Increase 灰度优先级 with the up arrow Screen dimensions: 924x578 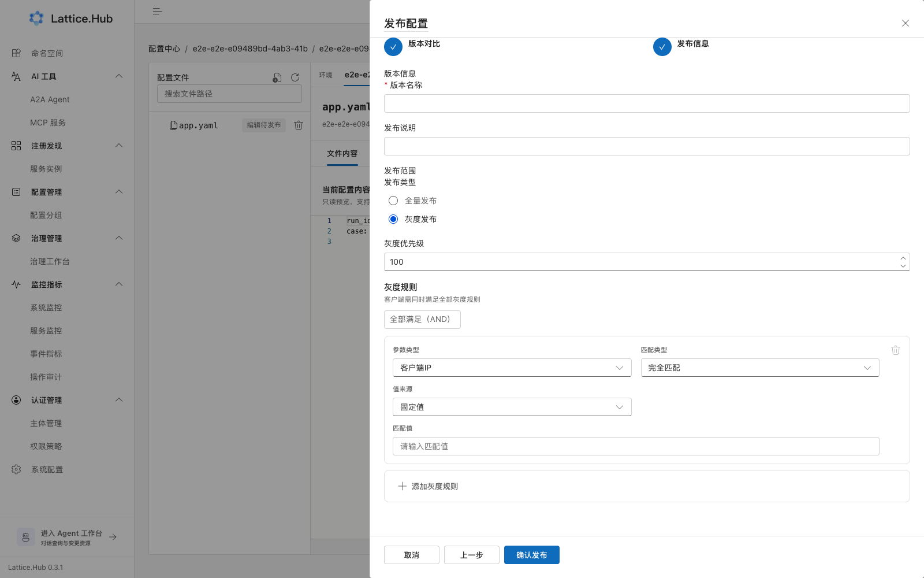pyautogui.click(x=903, y=258)
